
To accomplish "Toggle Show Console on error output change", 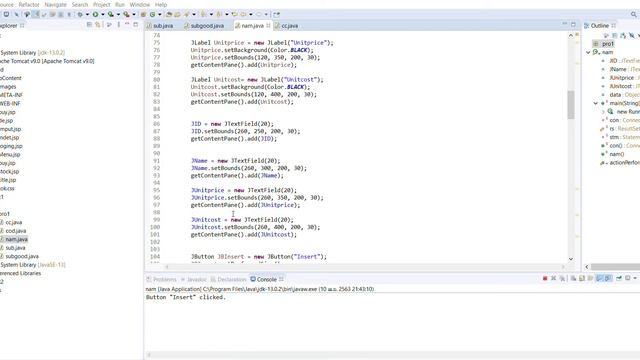I will [x=608, y=278].
